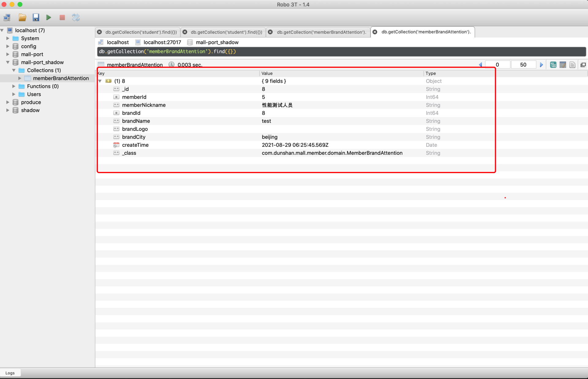Expand the shadow database arrow
Image resolution: width=588 pixels, height=379 pixels.
8,110
